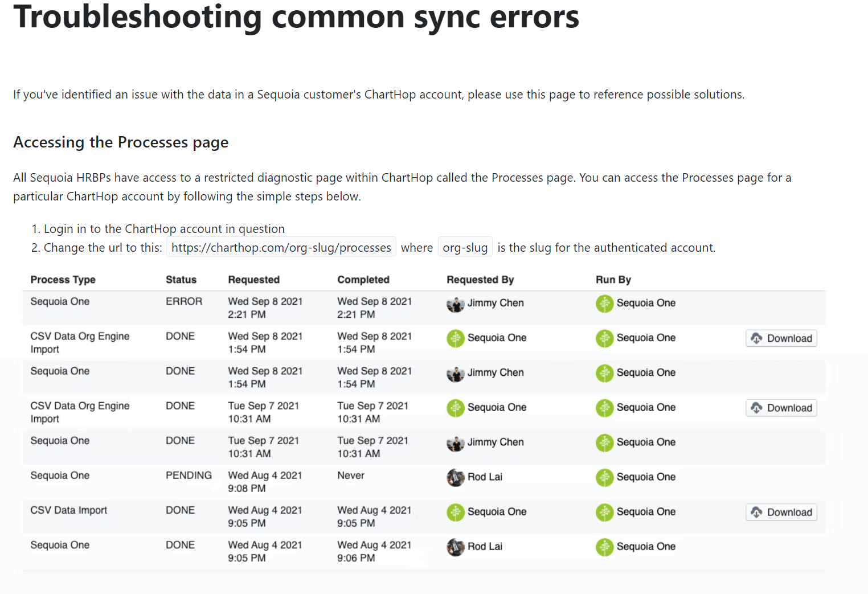This screenshot has width=868, height=594.
Task: Select the Sequoia One tree icon in Run By column
Action: 604,304
